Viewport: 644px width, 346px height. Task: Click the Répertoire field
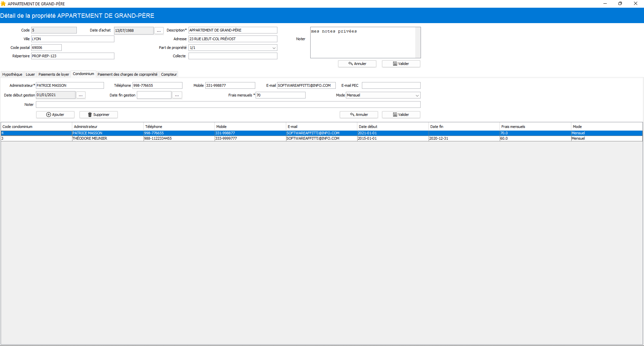tap(73, 56)
